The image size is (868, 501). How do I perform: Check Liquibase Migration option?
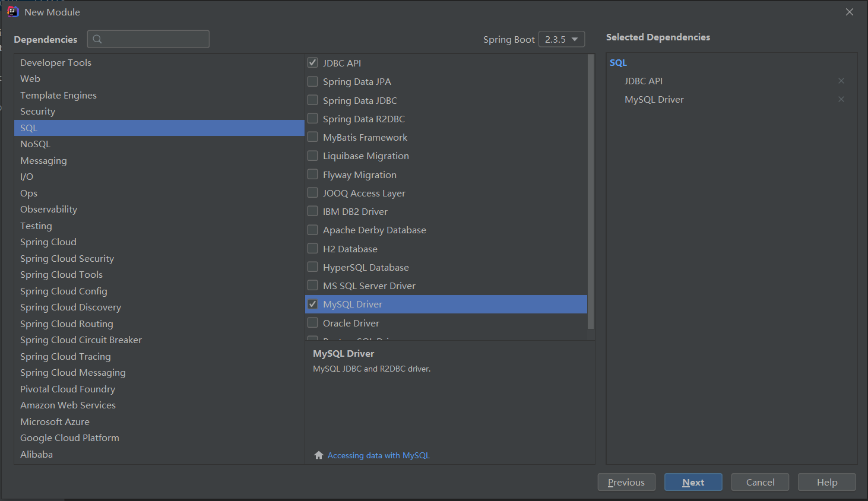(x=312, y=156)
